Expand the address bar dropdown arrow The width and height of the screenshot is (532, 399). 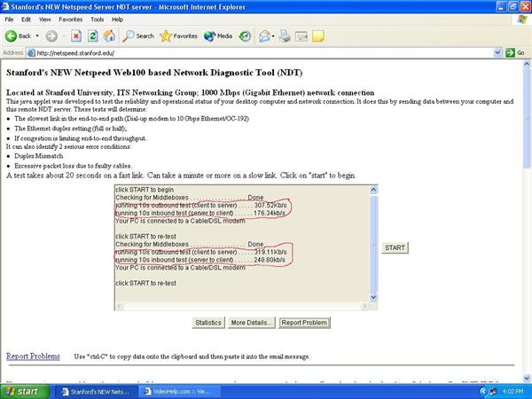tap(497, 53)
